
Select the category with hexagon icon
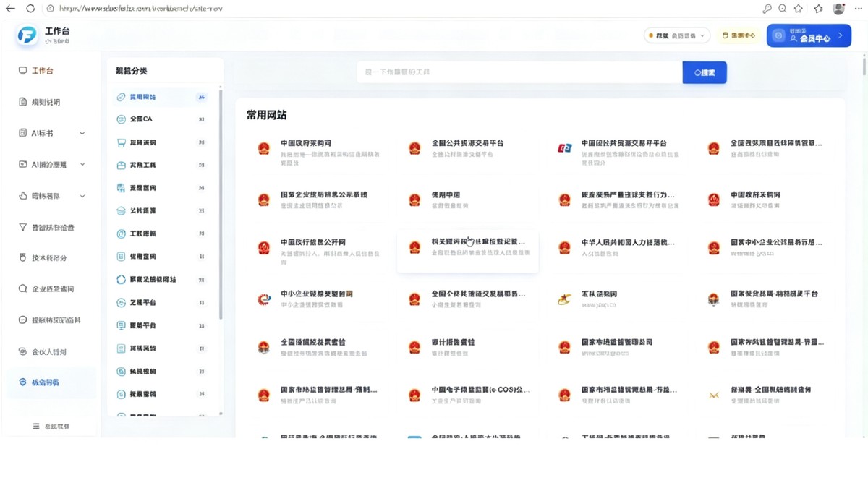tap(162, 280)
